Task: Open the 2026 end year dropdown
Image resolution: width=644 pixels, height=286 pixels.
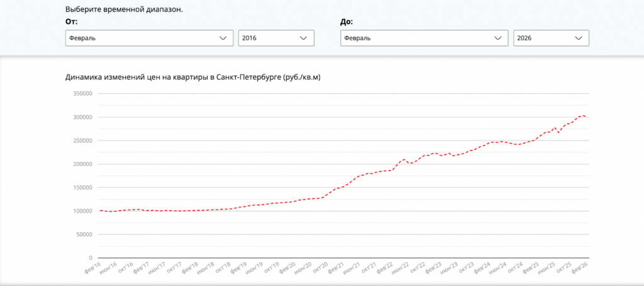Action: pos(551,38)
